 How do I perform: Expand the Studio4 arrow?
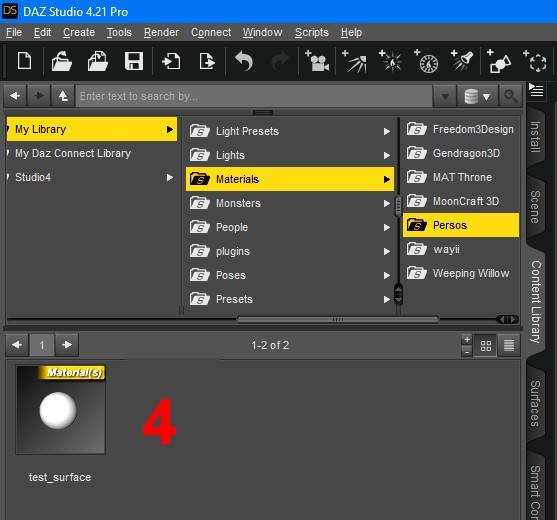170,177
